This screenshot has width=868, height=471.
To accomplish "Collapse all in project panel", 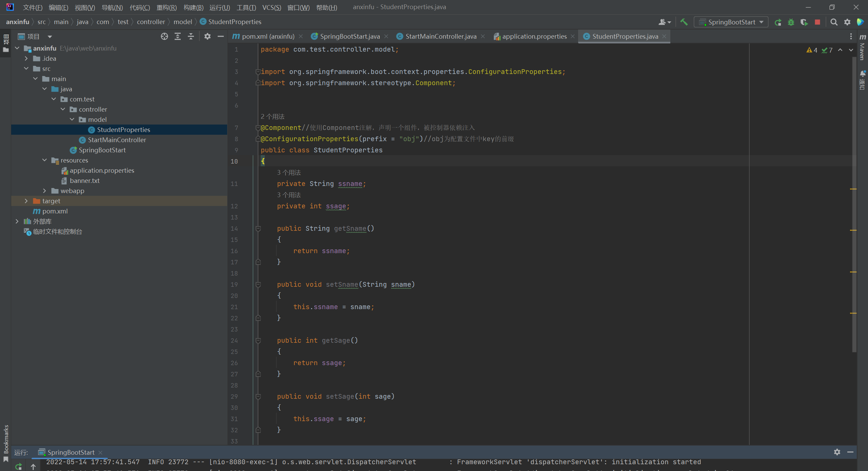I will click(x=191, y=36).
